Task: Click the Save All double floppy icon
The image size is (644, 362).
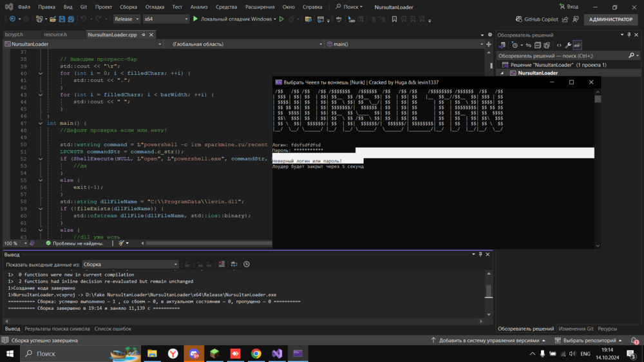Action: pos(71,19)
